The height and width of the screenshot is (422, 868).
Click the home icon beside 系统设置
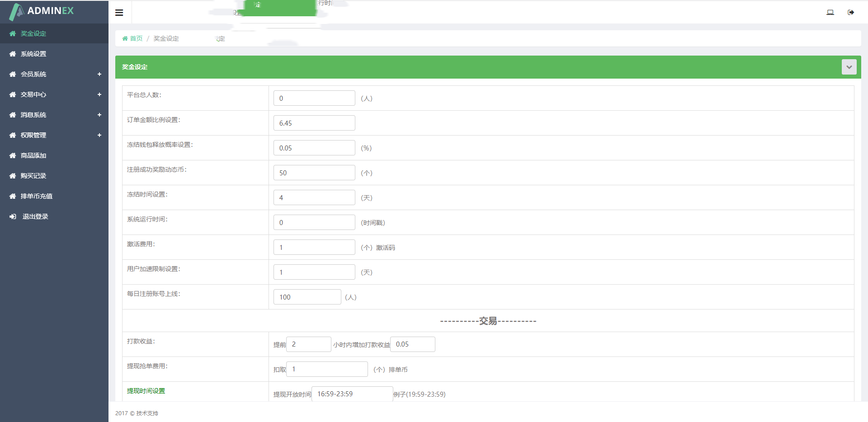(x=13, y=54)
